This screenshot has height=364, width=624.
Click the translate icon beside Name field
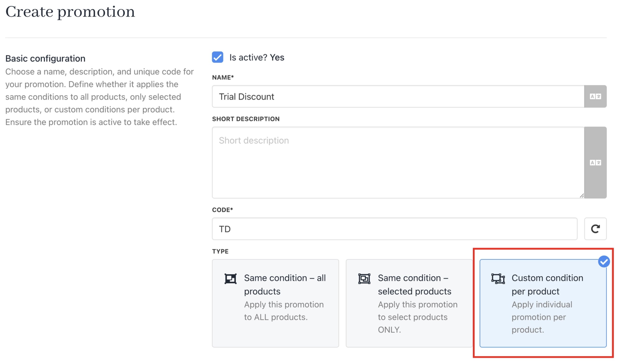pos(595,96)
